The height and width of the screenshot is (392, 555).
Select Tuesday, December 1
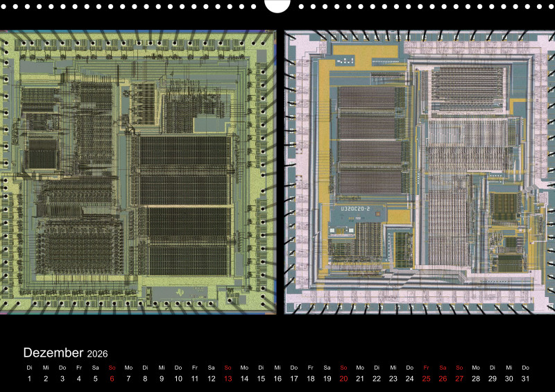[29, 379]
